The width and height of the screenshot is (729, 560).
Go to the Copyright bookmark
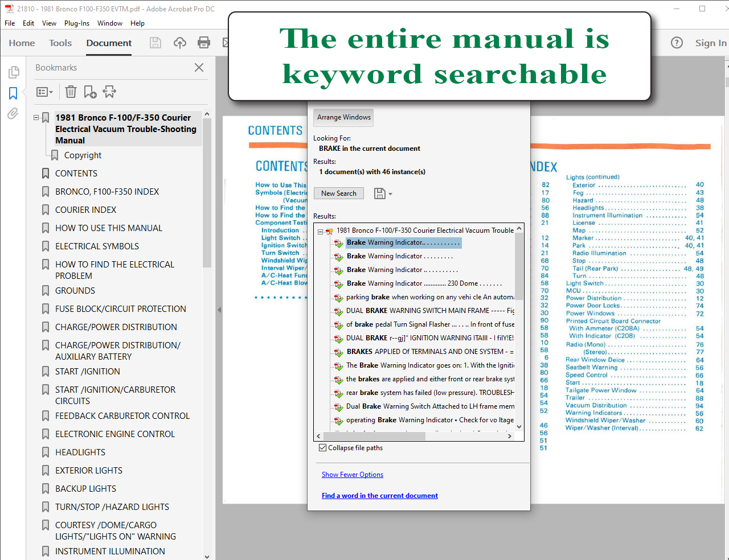point(83,155)
